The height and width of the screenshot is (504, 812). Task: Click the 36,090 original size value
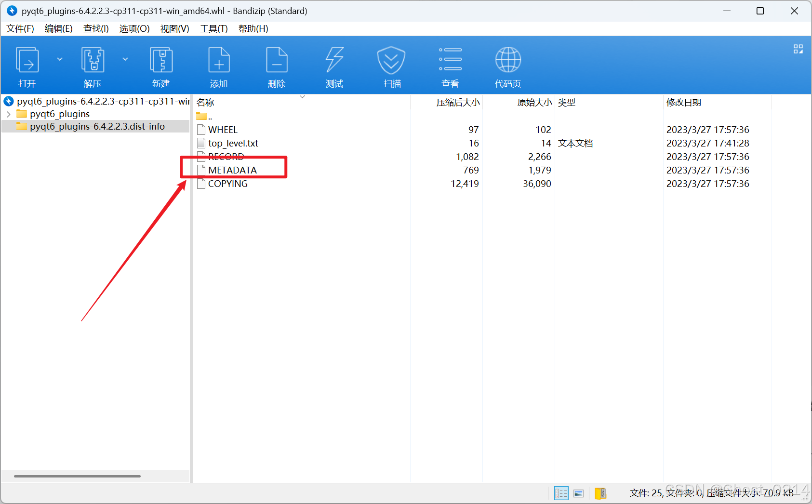pyautogui.click(x=537, y=184)
